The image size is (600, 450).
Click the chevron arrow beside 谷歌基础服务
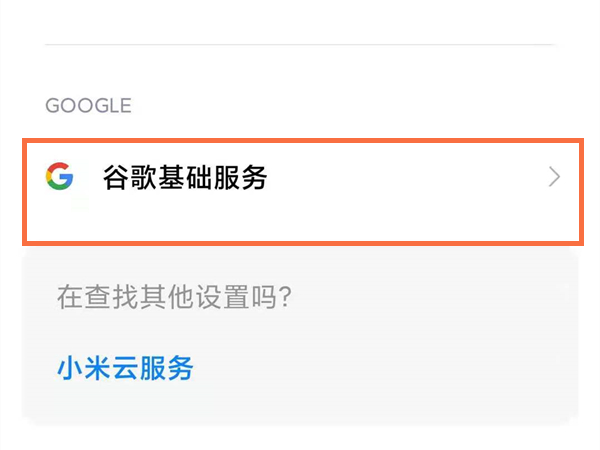tap(554, 177)
